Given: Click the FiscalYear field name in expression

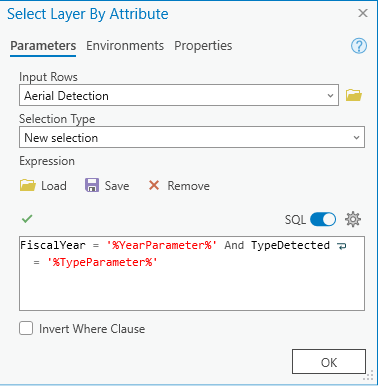Looking at the screenshot, I should (53, 245).
